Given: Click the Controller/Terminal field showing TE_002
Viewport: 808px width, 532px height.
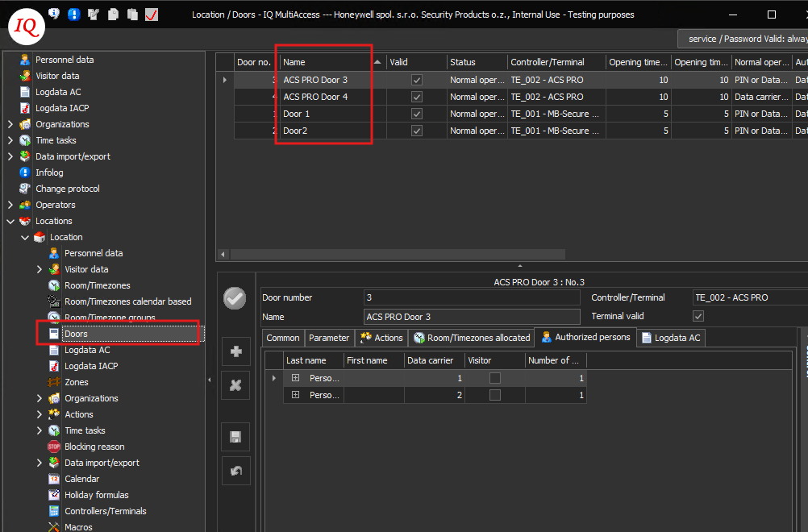Looking at the screenshot, I should tap(750, 297).
